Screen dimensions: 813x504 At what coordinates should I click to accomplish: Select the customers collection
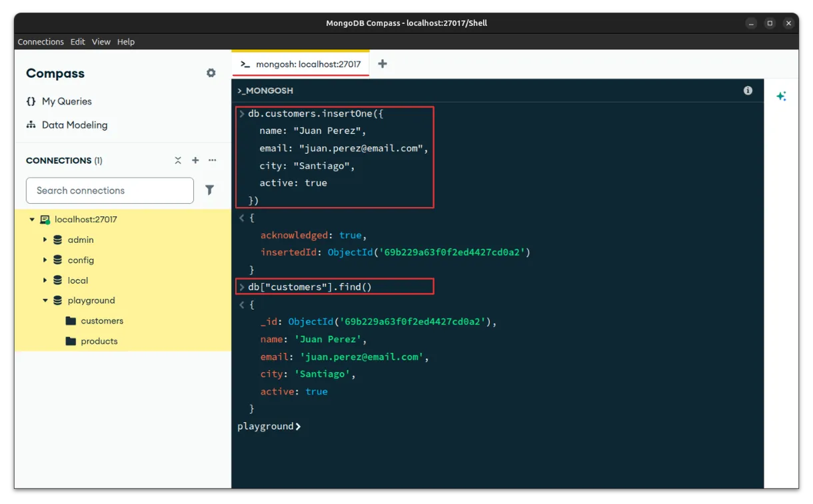(x=101, y=321)
